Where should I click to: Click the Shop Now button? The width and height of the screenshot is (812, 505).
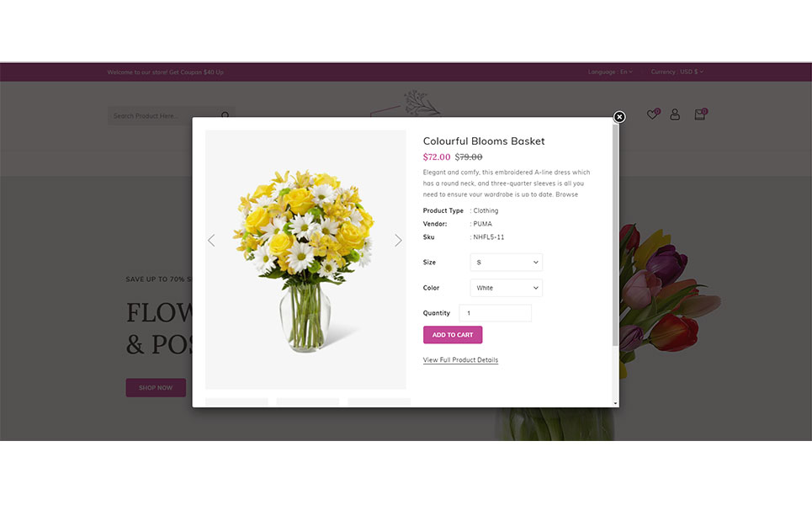[156, 387]
